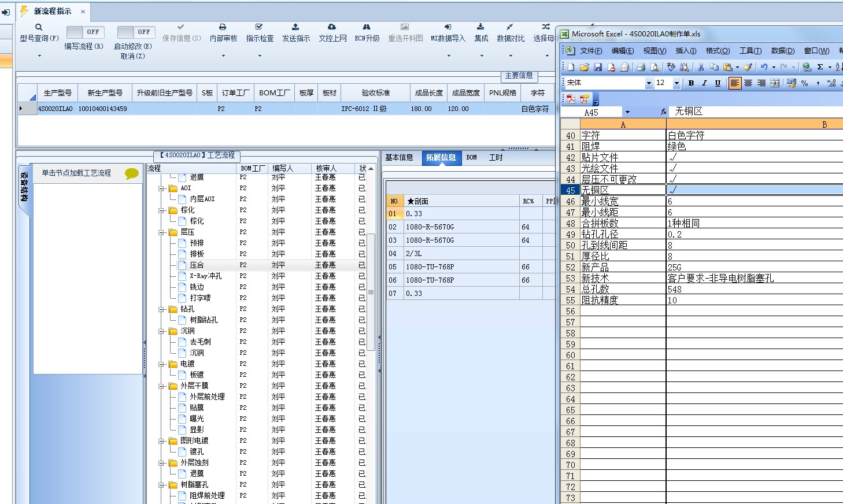Image resolution: width=843 pixels, height=504 pixels.
Task: Launch ECN升级 icon
Action: tap(367, 27)
